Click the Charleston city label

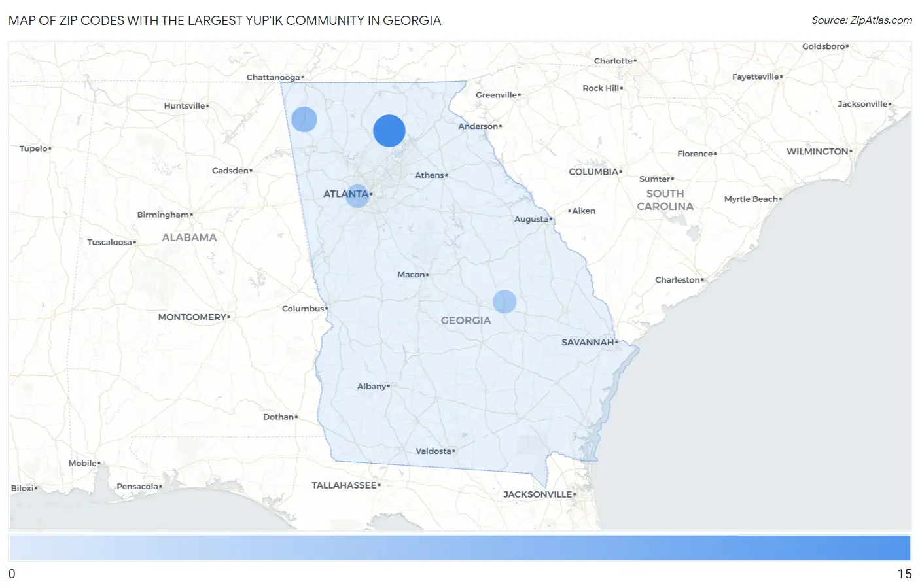coord(677,280)
